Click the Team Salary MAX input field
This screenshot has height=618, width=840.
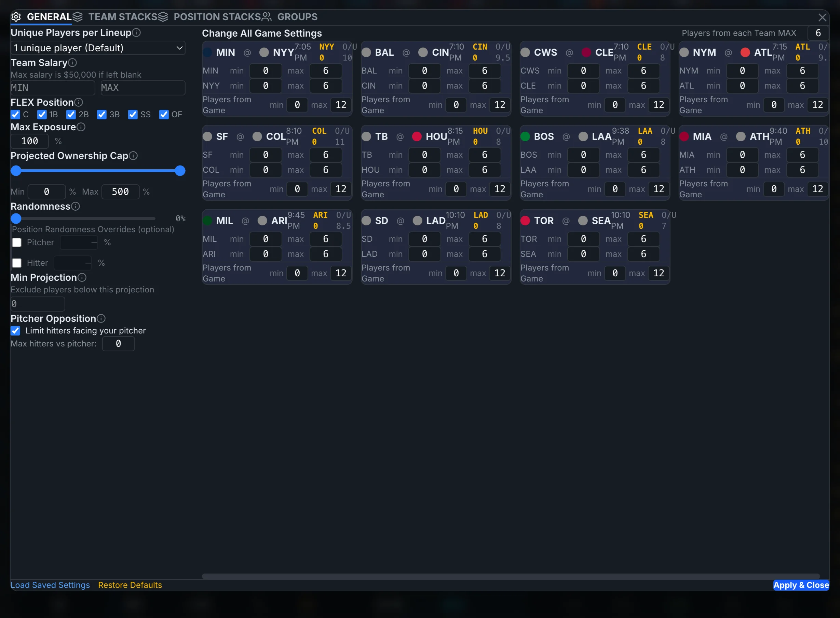pos(143,88)
